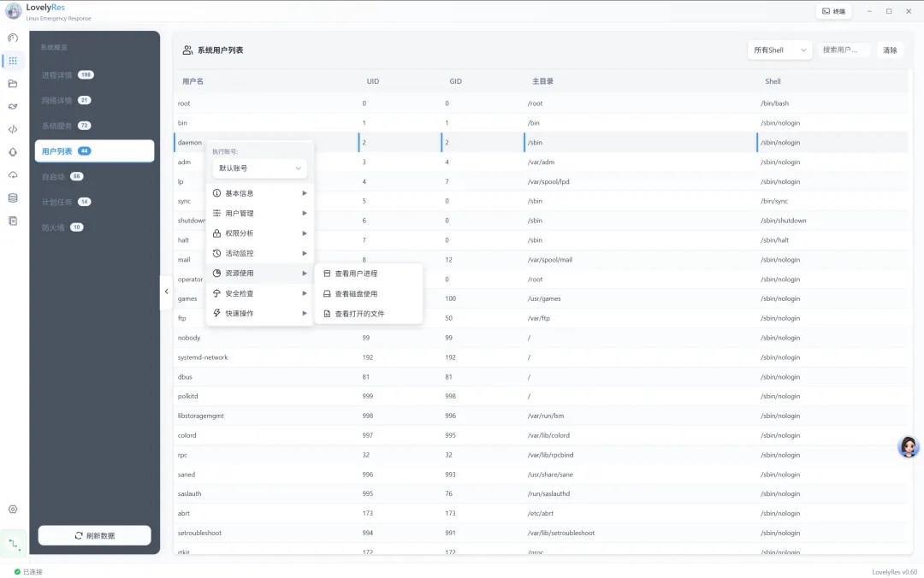The height and width of the screenshot is (578, 924).
Task: Open the 默认账号 account dropdown
Action: pos(260,168)
